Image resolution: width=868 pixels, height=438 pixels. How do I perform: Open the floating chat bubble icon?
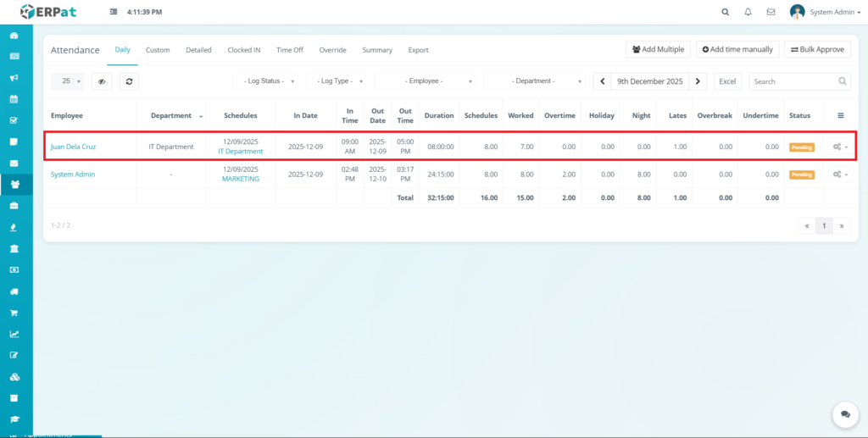click(x=845, y=414)
